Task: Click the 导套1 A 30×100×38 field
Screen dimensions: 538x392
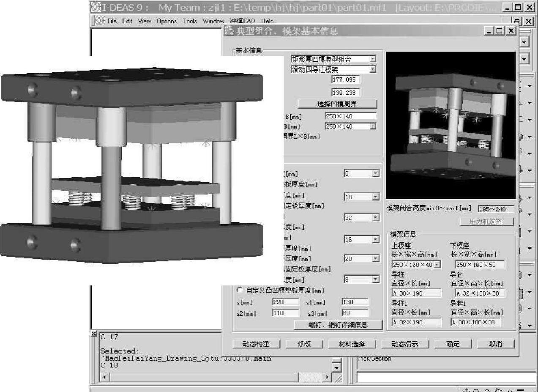Action: pos(476,322)
